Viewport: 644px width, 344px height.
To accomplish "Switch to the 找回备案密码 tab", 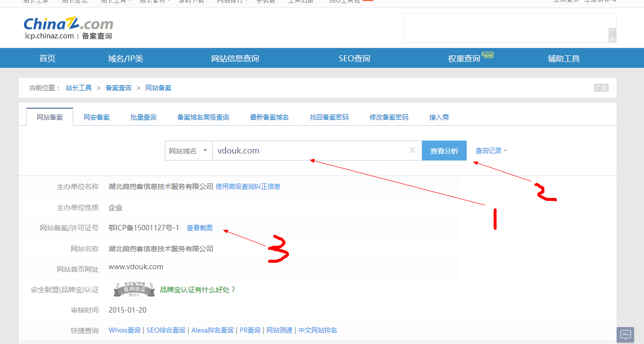I will (329, 117).
